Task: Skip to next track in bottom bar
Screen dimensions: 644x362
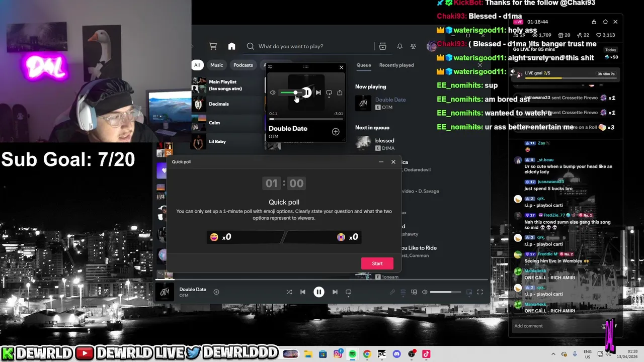Action: point(335,292)
